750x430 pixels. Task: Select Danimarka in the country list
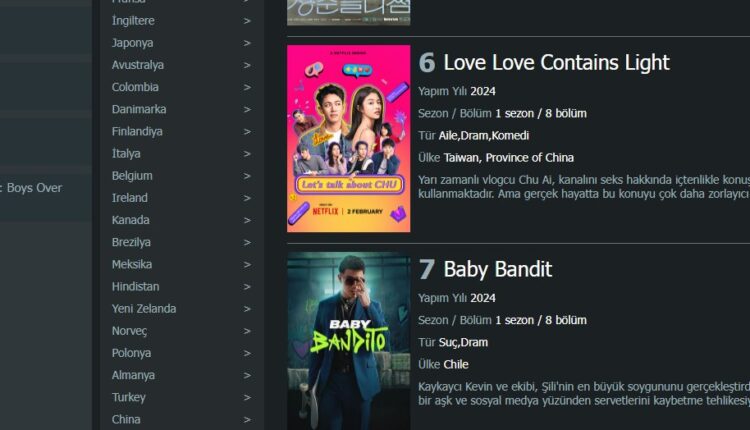pos(139,109)
